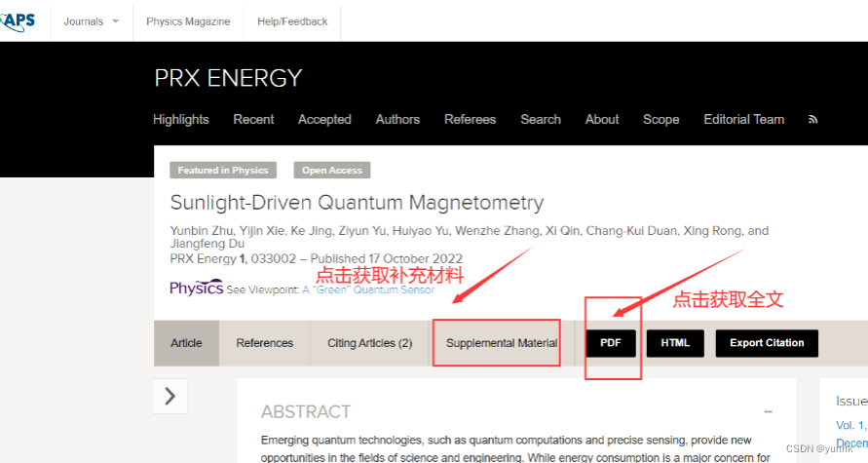The height and width of the screenshot is (463, 868).
Task: Open viewpoint A "Green" Quantum Sensor
Action: (x=368, y=289)
